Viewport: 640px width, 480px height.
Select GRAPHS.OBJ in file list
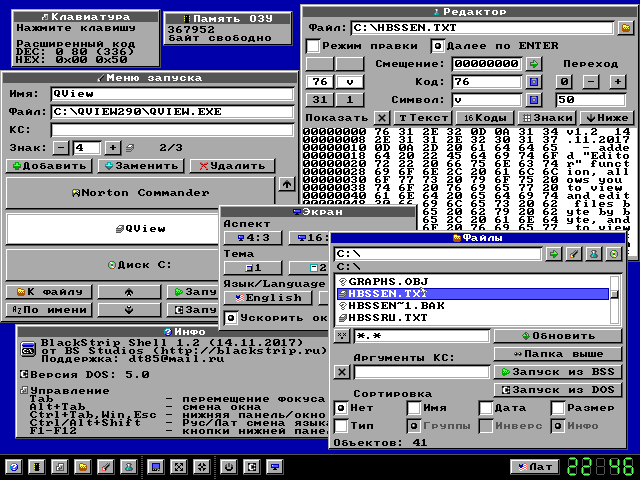click(x=473, y=282)
